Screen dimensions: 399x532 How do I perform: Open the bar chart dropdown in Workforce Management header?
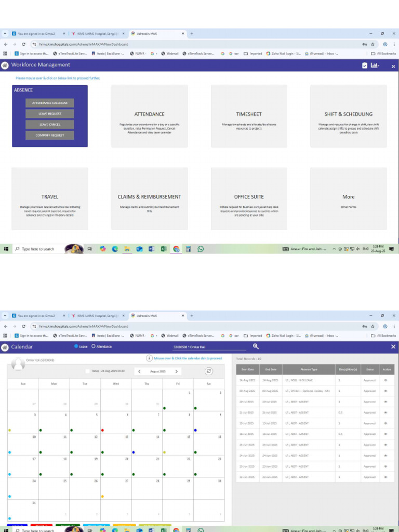pyautogui.click(x=375, y=65)
